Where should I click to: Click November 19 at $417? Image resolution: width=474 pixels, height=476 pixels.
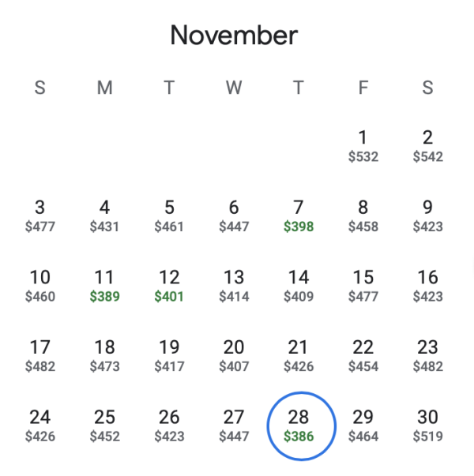point(169,355)
